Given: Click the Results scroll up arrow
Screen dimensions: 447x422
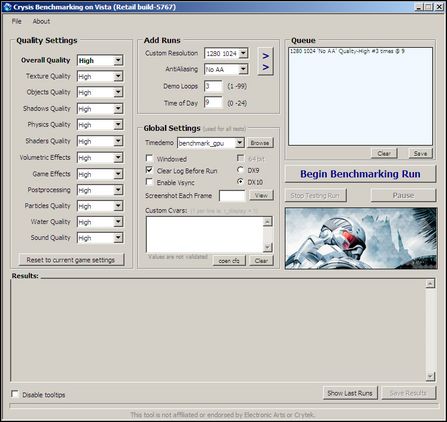Looking at the screenshot, I should click(430, 284).
